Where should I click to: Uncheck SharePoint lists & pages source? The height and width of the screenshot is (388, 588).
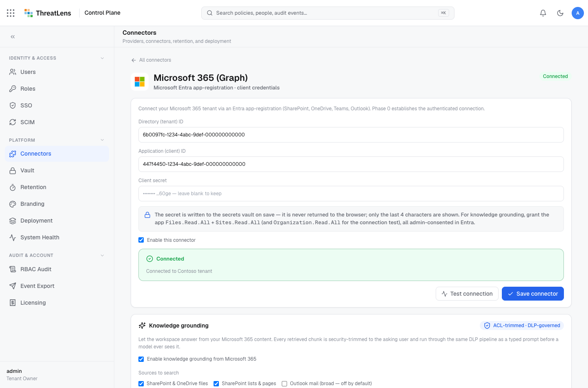(216, 384)
